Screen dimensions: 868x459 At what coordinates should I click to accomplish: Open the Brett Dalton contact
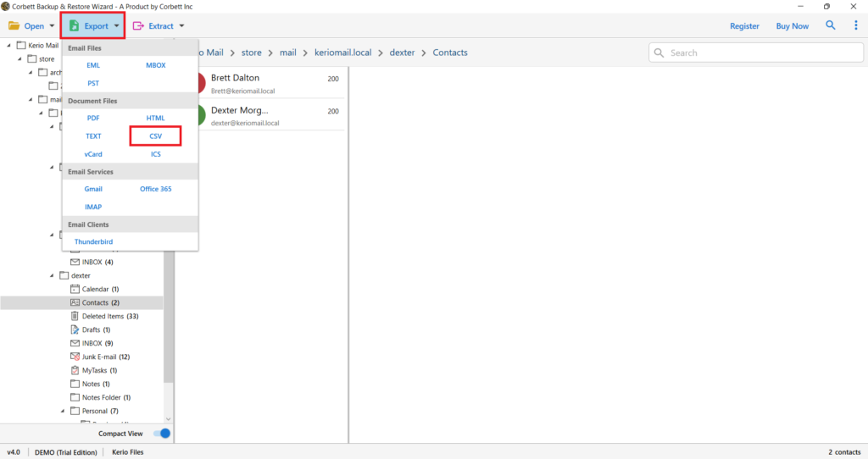[270, 83]
